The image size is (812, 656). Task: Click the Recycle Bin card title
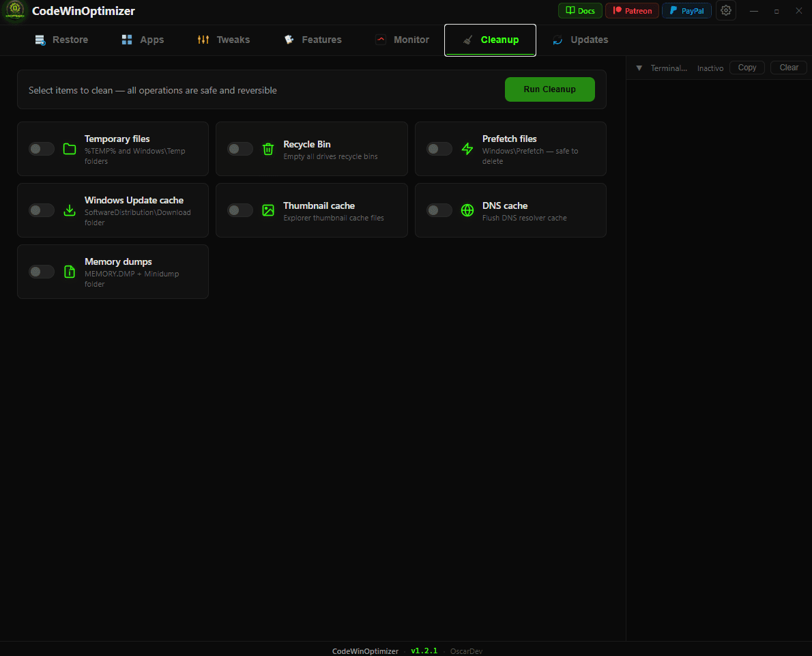pyautogui.click(x=306, y=144)
